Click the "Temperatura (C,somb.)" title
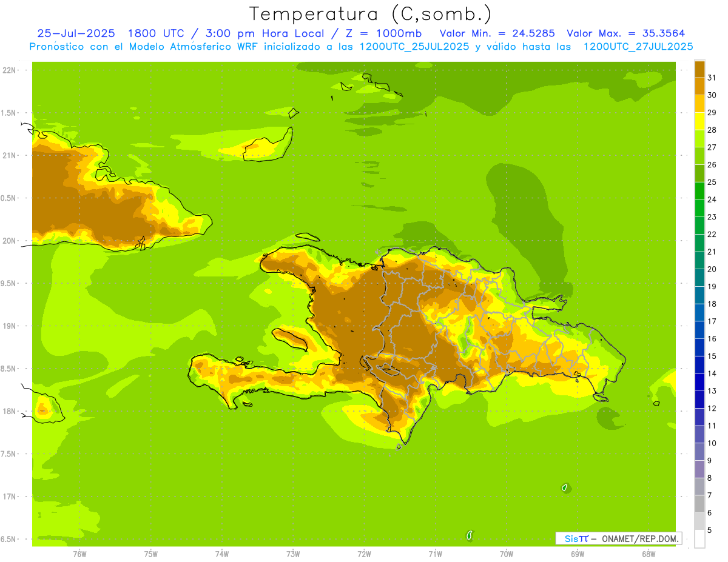This screenshot has height=562, width=728. tap(370, 13)
